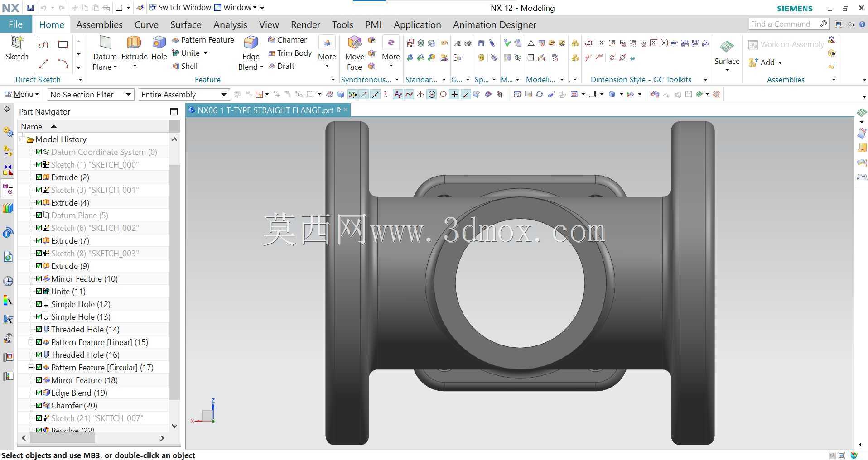Screen dimensions: 868x460
Task: Switch to the Curve ribbon tab
Action: click(x=146, y=24)
